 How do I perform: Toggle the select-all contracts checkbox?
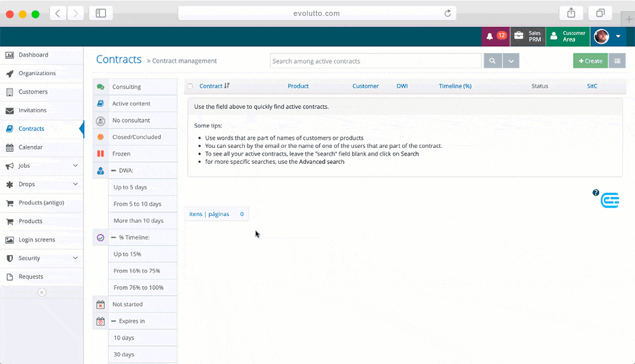click(x=190, y=87)
